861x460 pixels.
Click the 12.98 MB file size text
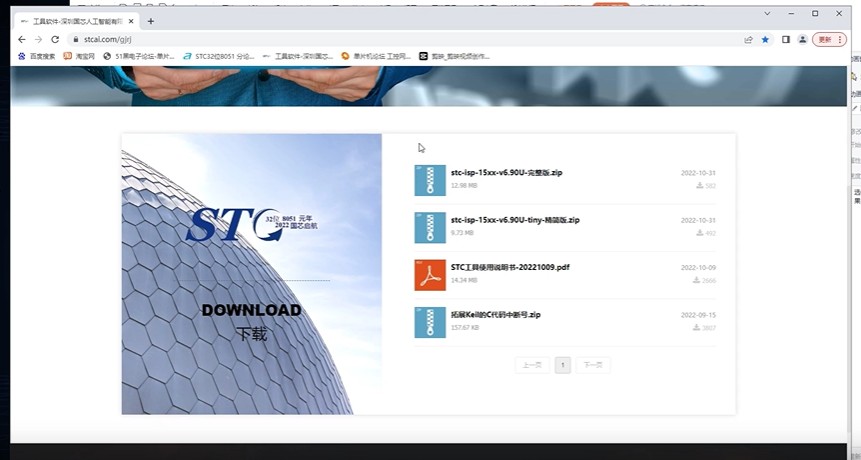(464, 186)
